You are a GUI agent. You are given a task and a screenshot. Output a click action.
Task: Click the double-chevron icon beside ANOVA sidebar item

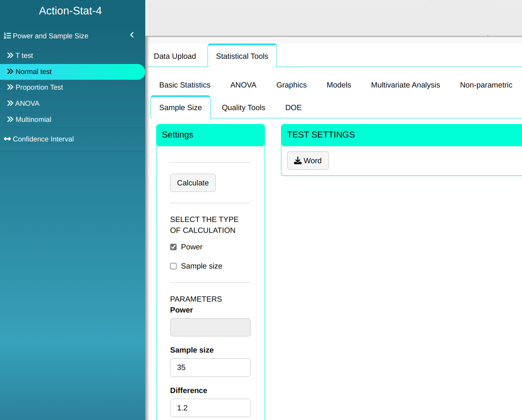click(10, 103)
